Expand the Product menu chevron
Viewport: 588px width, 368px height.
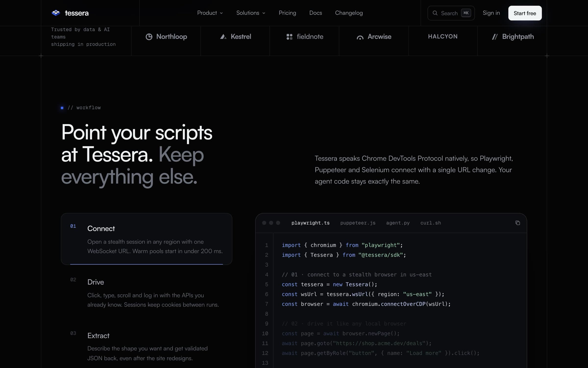click(221, 13)
